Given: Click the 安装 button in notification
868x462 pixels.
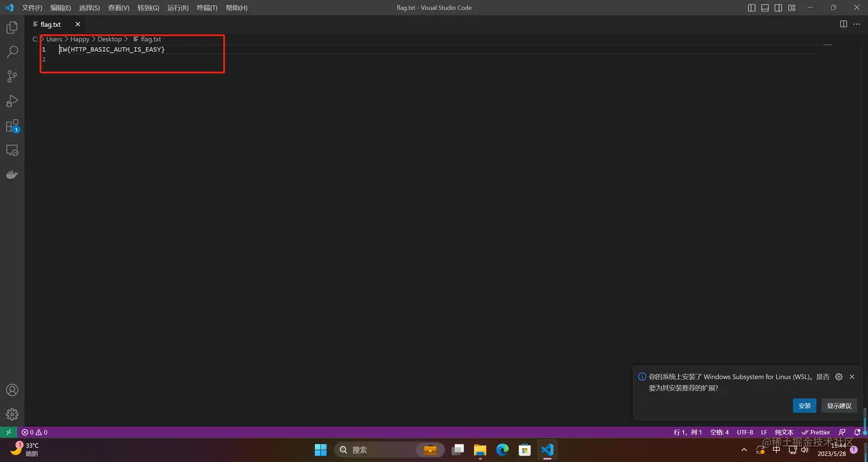Looking at the screenshot, I should pos(804,406).
